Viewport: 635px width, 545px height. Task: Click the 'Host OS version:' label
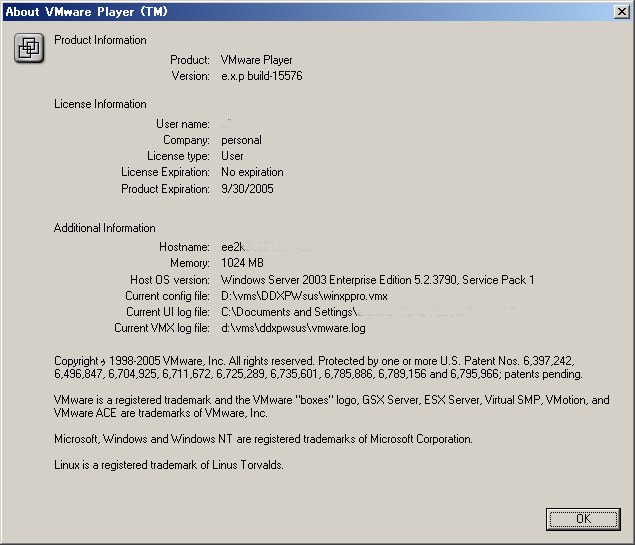coord(170,280)
